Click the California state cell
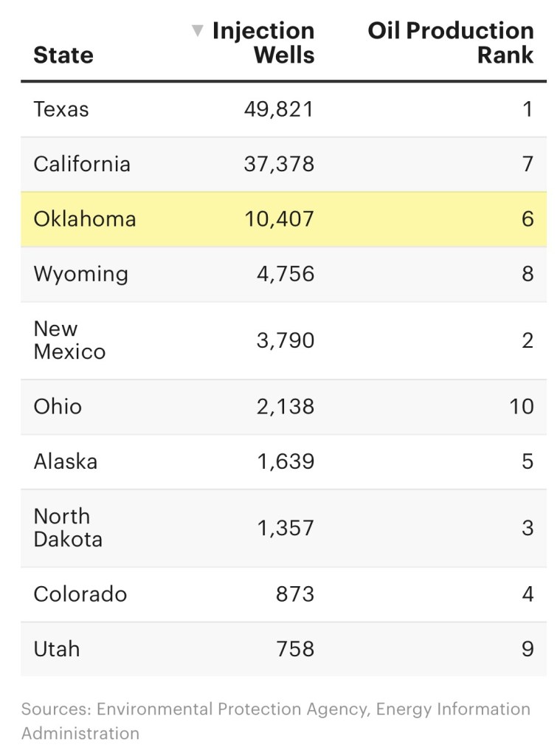Screen dimensions: 560x756 [82, 164]
